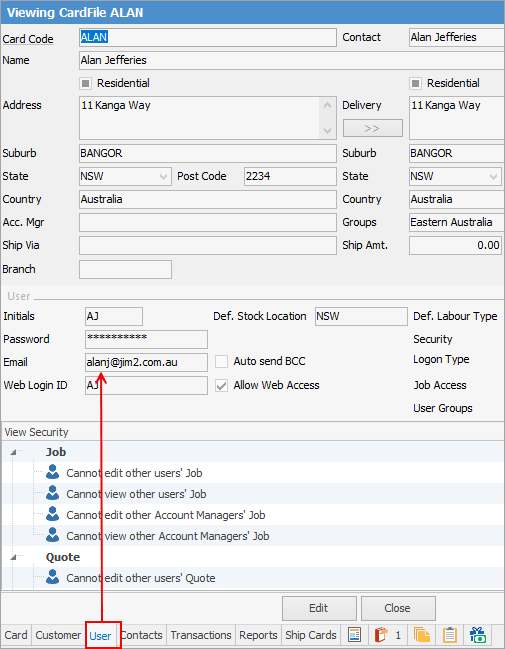Click Address box scroll down arrow
This screenshot has width=505, height=649.
327,130
